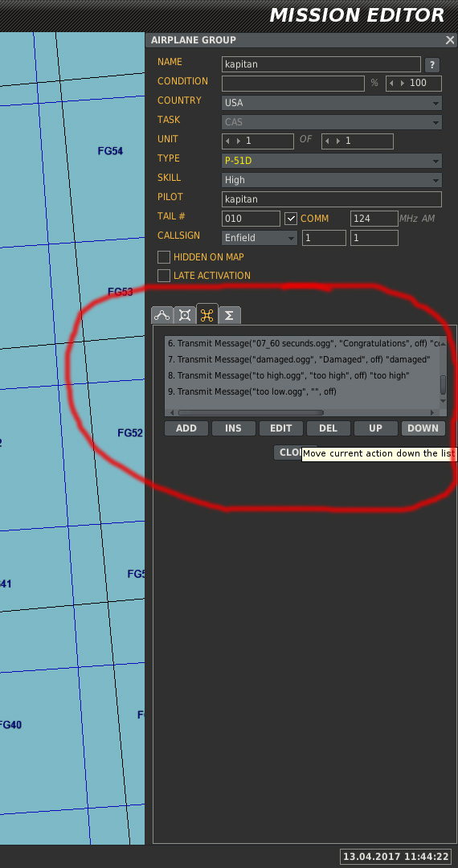Open the Payload tab icon
The width and height of the screenshot is (458, 868).
pyautogui.click(x=185, y=315)
